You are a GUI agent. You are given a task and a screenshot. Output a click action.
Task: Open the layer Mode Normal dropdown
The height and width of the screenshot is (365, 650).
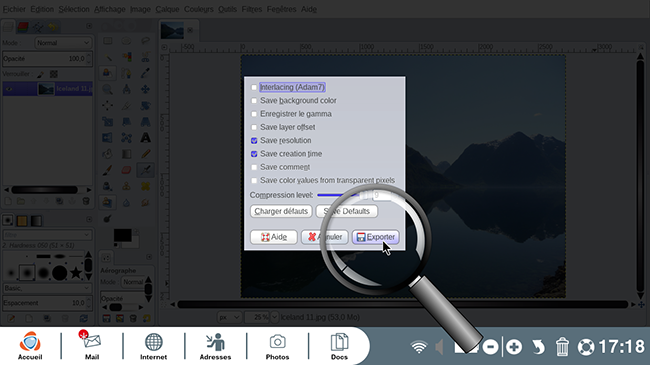point(63,43)
